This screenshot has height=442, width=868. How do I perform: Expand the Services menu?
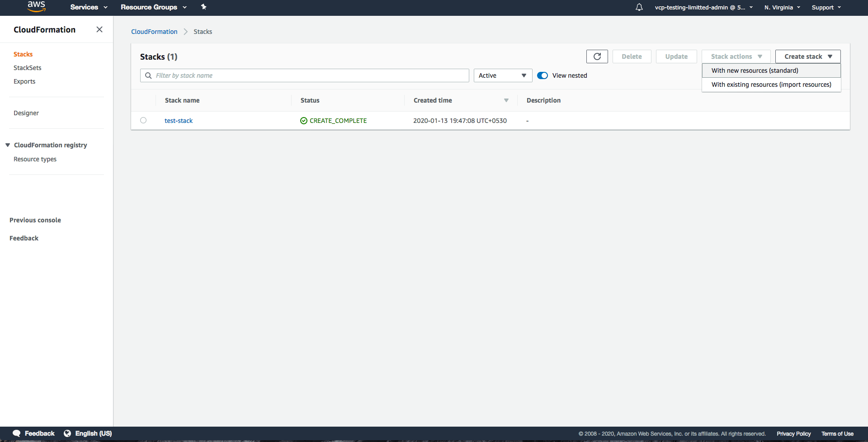pos(89,7)
